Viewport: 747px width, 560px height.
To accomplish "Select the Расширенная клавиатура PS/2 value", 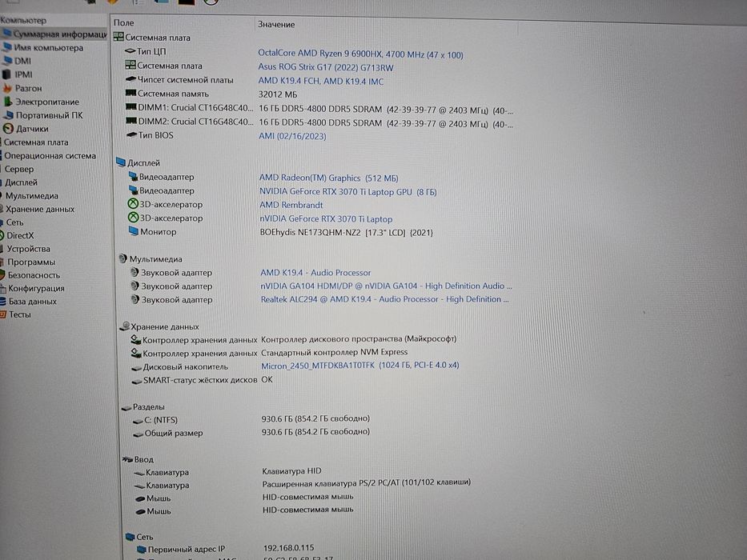I will click(367, 483).
